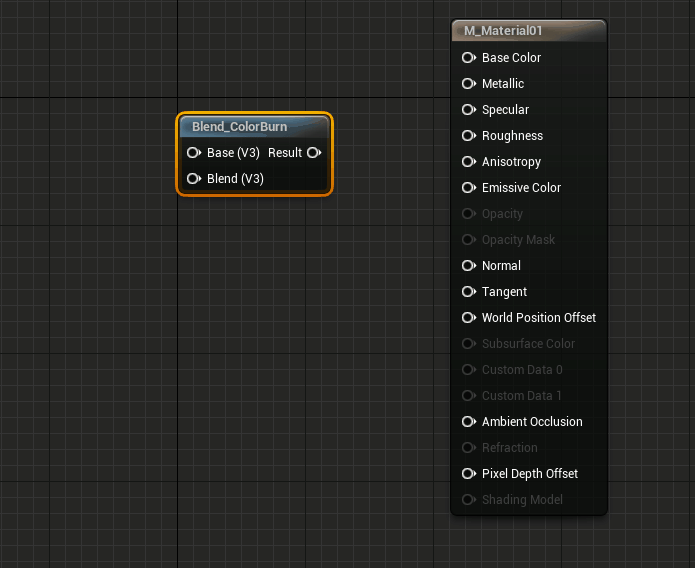Click the Blend (V3) input pin
This screenshot has height=568, width=695.
pos(194,179)
